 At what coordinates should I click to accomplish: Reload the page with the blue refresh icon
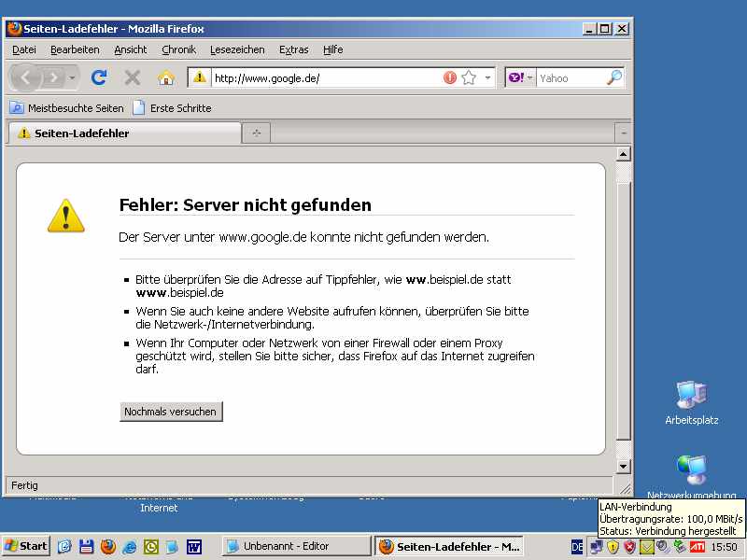pyautogui.click(x=99, y=77)
